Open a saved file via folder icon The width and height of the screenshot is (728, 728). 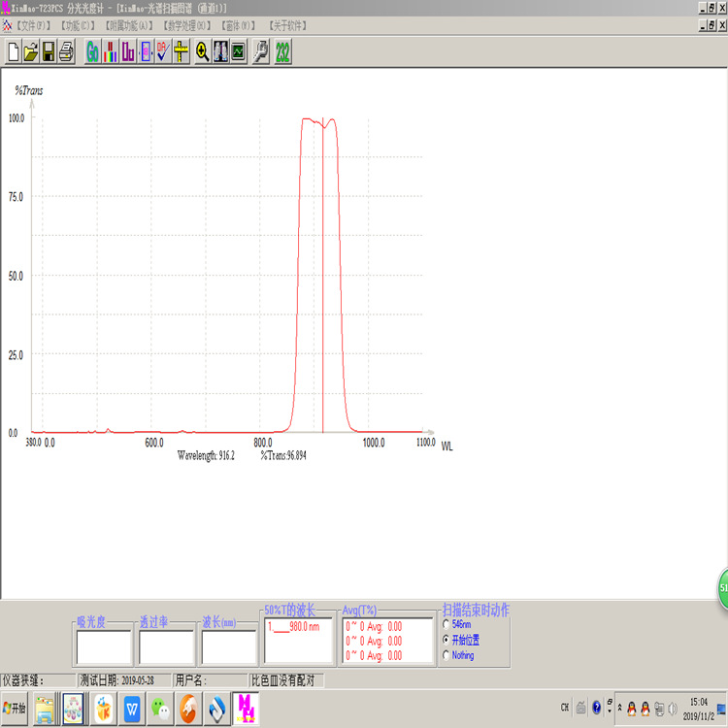[31, 52]
